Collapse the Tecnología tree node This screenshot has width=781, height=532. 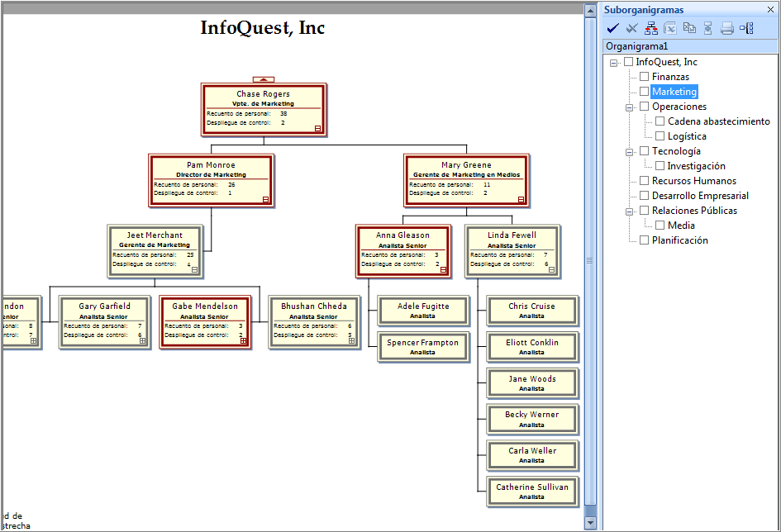click(629, 152)
